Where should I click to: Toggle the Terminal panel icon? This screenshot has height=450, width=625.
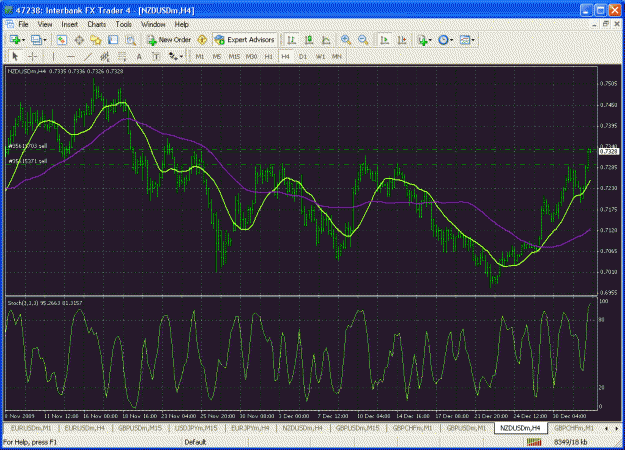pyautogui.click(x=113, y=40)
